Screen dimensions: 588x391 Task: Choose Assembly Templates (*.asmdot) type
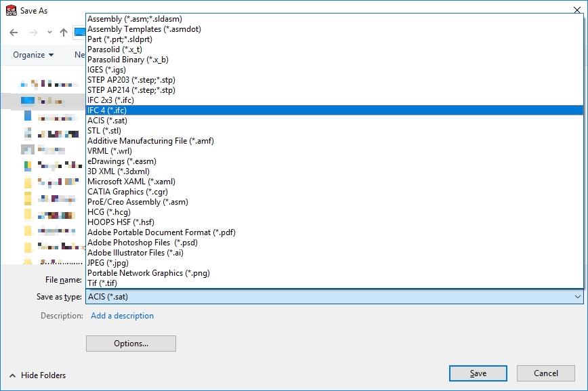coord(335,29)
